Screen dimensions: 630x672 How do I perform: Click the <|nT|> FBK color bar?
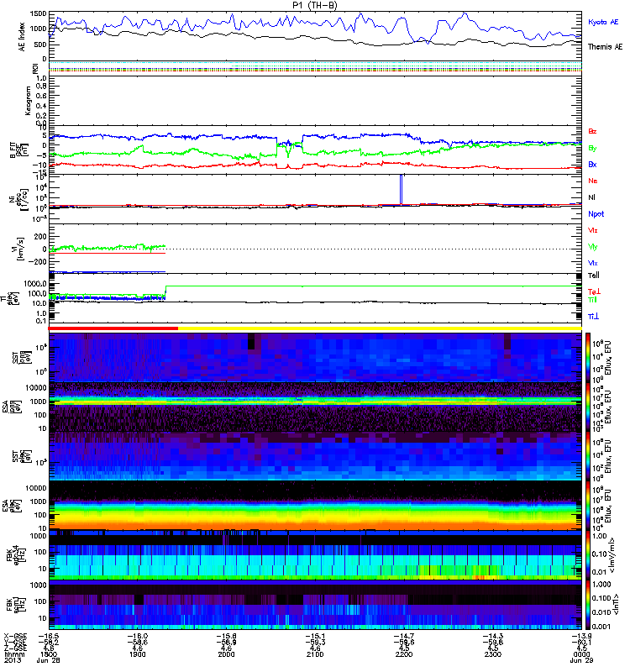point(588,604)
